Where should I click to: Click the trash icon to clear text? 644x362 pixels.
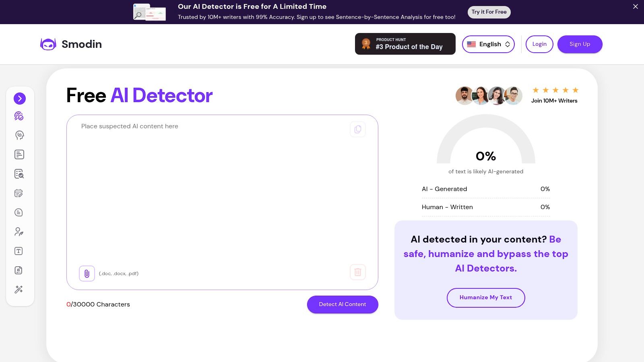(x=358, y=272)
